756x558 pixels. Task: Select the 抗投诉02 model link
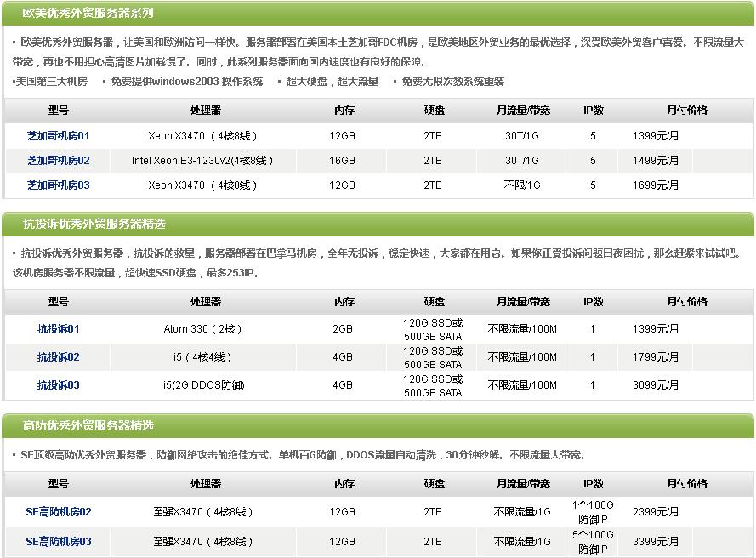[x=58, y=357]
